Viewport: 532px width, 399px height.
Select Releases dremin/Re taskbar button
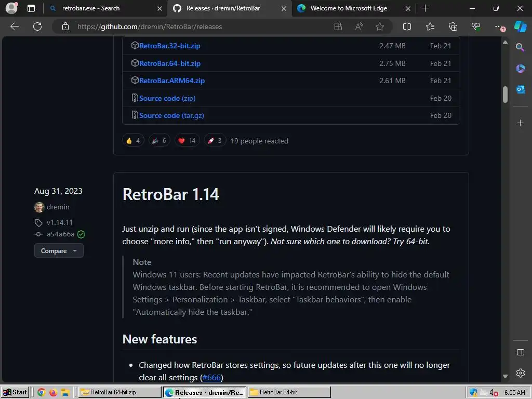[x=205, y=393]
